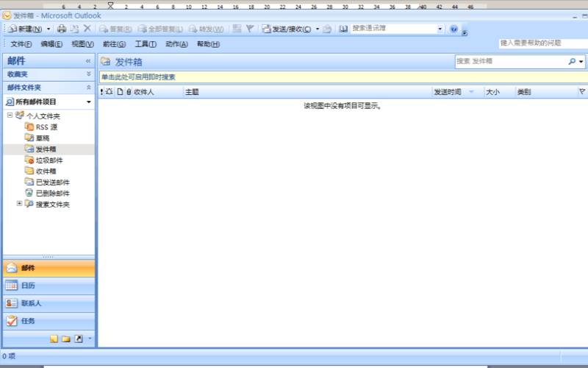The height and width of the screenshot is (368, 588).
Task: Expand the 收藏夹 favorites section
Action: pyautogui.click(x=89, y=74)
